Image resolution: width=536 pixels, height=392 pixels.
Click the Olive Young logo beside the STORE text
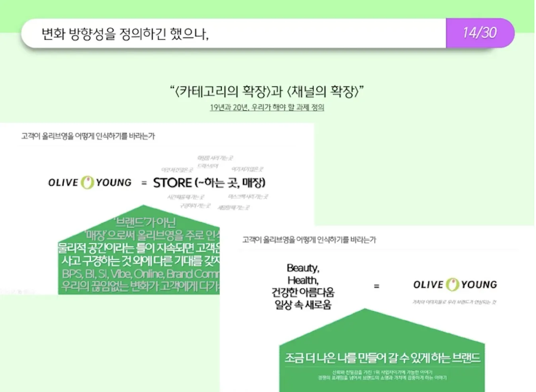point(90,182)
